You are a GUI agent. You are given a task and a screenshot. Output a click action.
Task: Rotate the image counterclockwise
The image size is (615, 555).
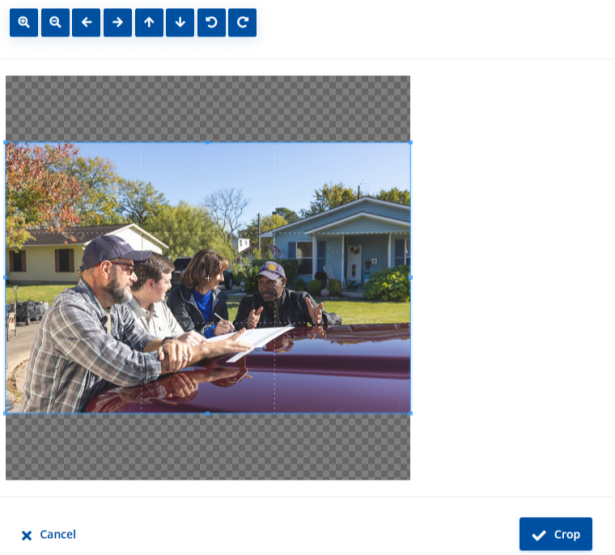coord(211,23)
